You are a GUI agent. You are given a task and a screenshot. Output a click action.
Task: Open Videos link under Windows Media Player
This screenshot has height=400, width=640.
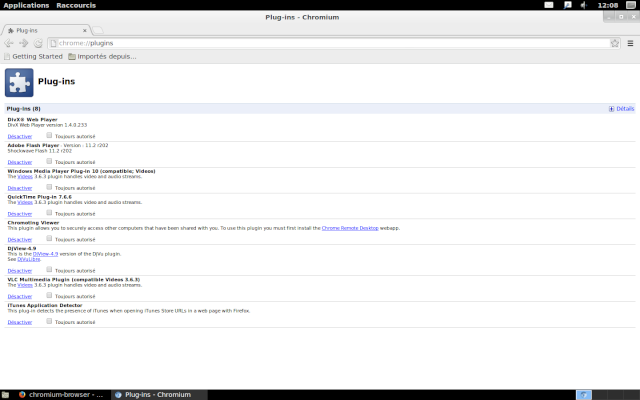pyautogui.click(x=25, y=177)
